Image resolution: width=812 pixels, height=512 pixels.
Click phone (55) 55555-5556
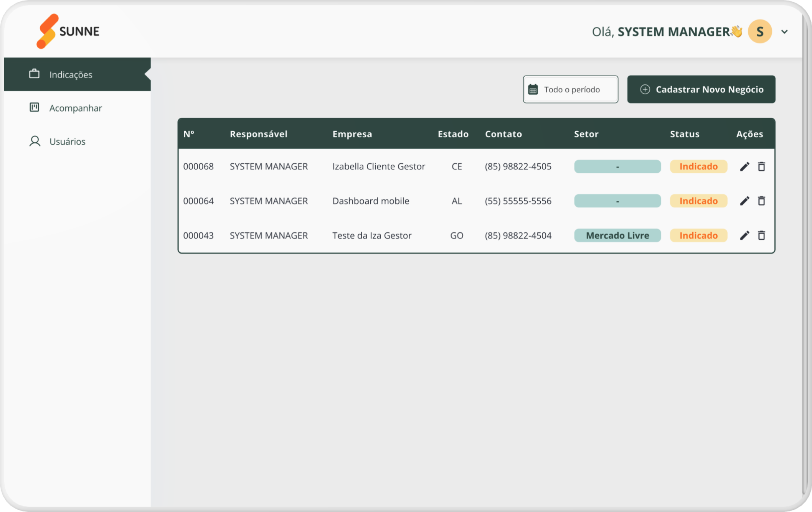(x=518, y=201)
